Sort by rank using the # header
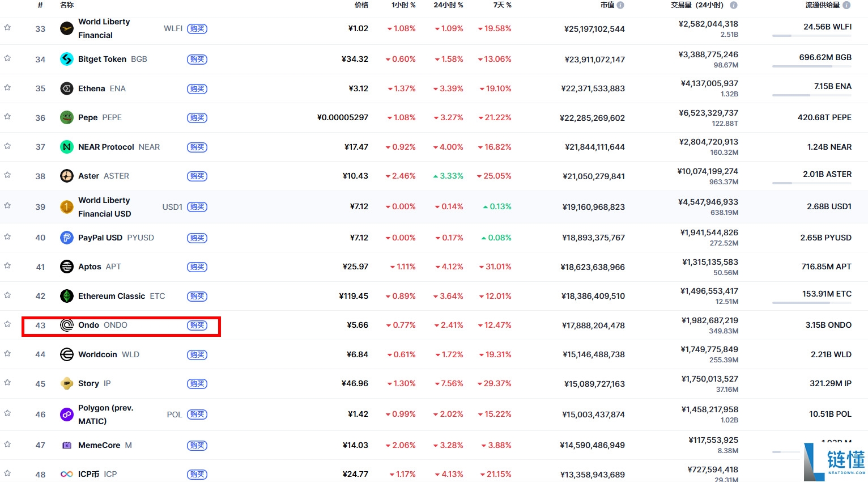 pos(40,5)
